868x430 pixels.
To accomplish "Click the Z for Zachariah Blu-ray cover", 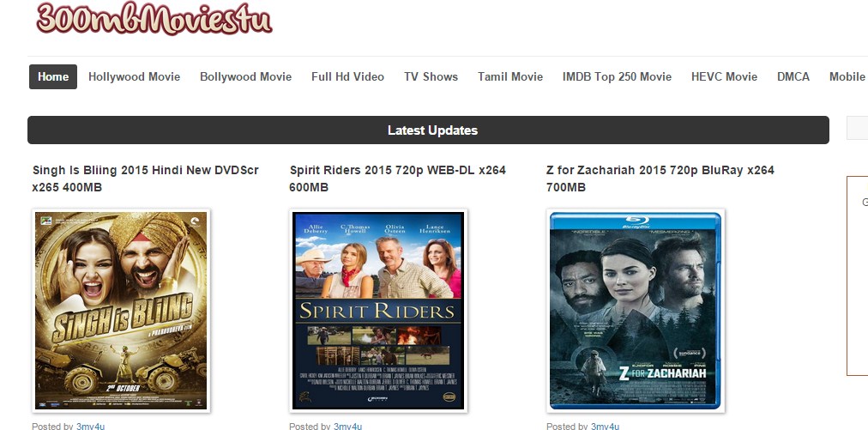I will tap(636, 311).
